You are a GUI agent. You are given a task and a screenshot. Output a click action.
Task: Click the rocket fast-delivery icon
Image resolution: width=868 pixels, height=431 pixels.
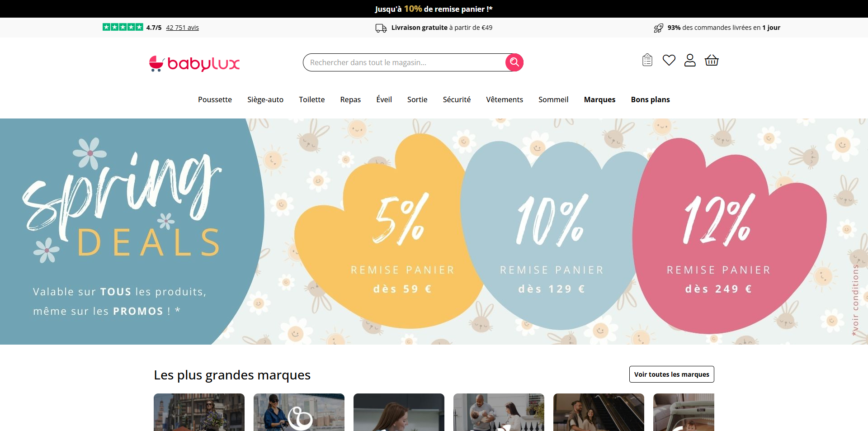pyautogui.click(x=659, y=28)
